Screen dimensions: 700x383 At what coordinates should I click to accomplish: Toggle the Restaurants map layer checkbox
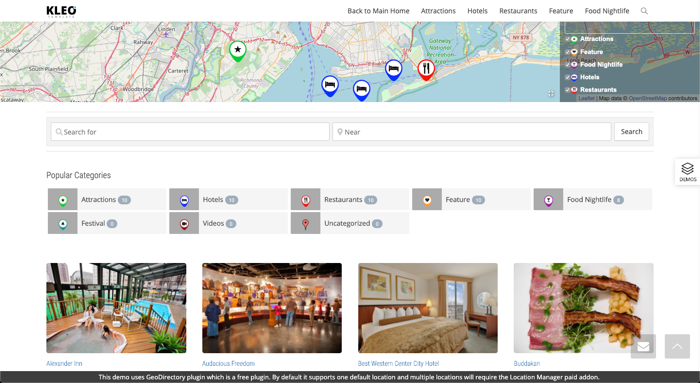coord(567,90)
